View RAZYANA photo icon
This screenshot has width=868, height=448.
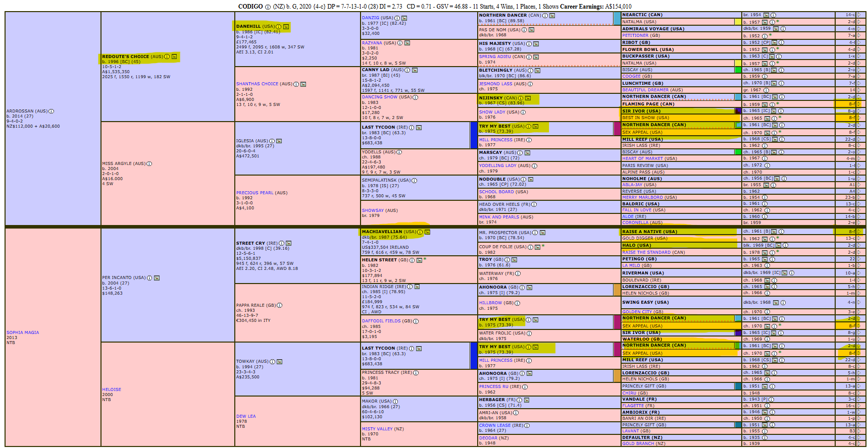(x=407, y=43)
